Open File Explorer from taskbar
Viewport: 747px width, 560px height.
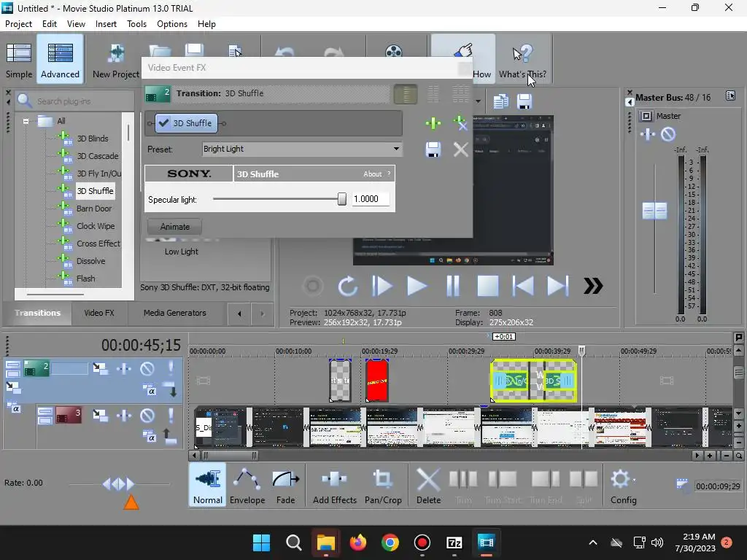(326, 542)
